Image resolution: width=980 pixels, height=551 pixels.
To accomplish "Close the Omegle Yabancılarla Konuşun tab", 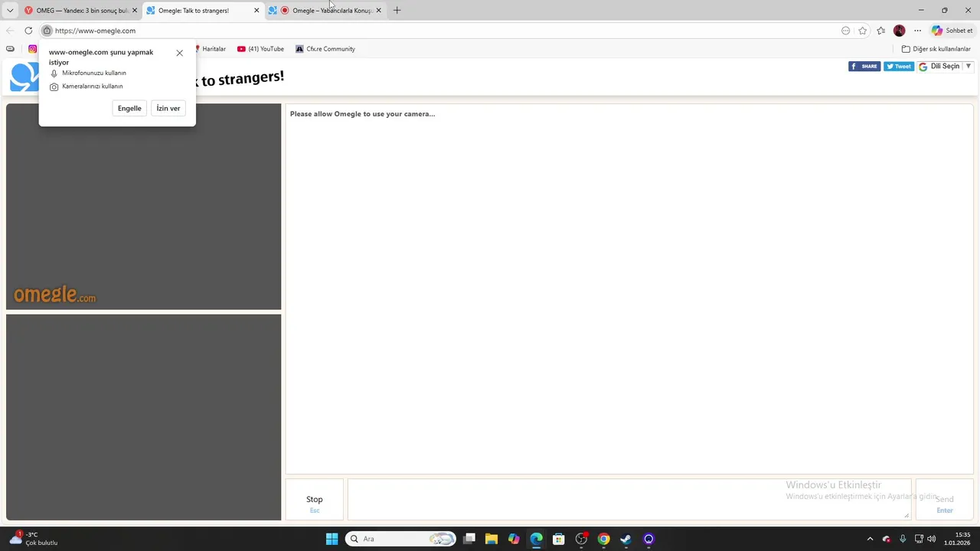I will tap(378, 11).
